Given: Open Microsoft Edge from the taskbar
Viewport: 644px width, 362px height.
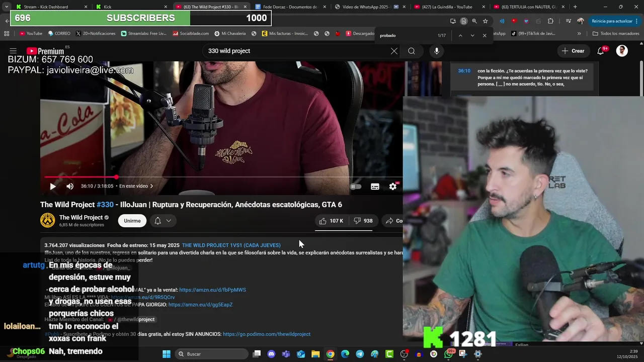Looking at the screenshot, I should (x=345, y=354).
